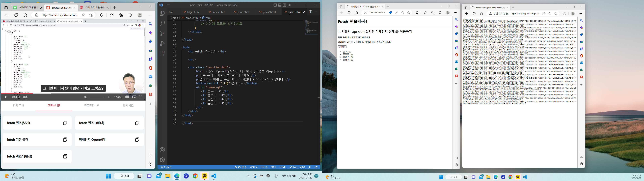Open a new tab in the Sparta Edge window
Screen dimensions: 644x181
[x=115, y=8]
